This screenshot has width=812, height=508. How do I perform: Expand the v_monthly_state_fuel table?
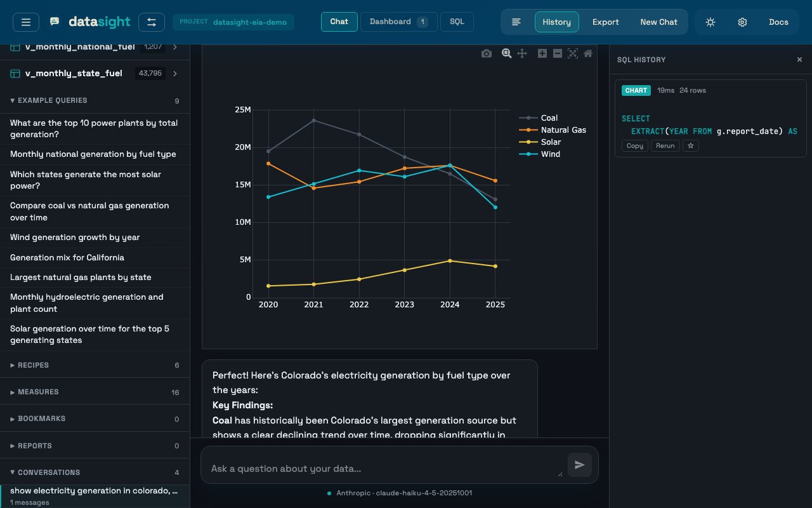tap(175, 74)
